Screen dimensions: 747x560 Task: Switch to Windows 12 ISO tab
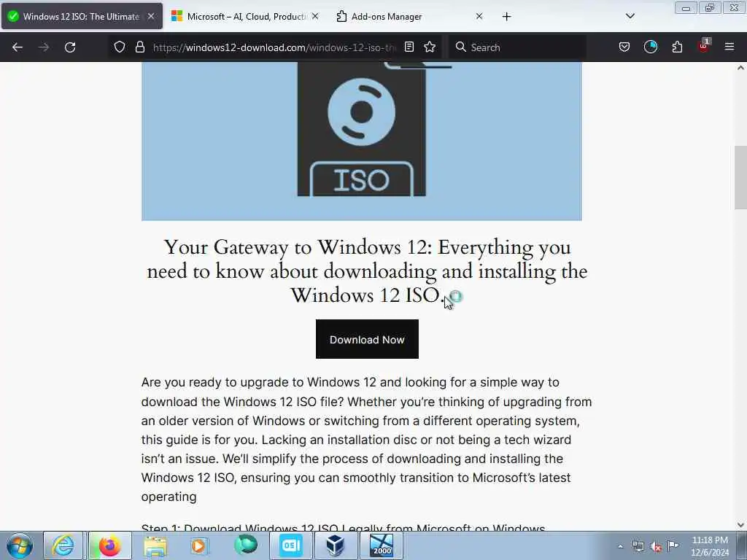[82, 17]
